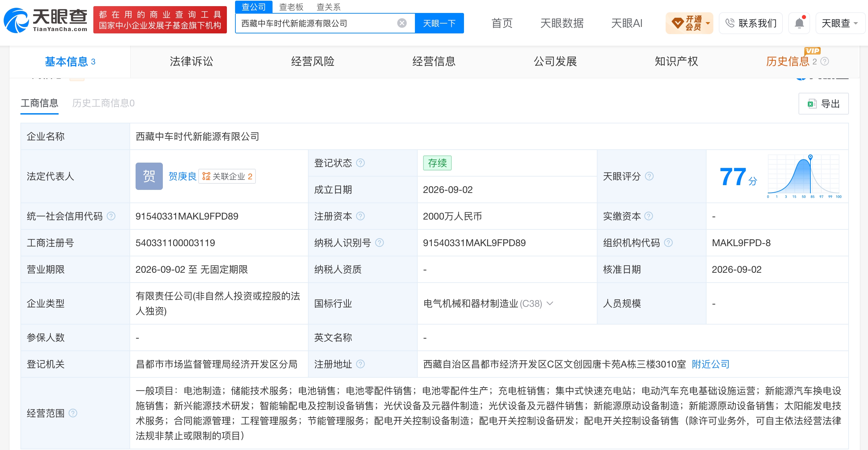Image resolution: width=868 pixels, height=450 pixels.
Task: Click help icon next to 注册地址
Action: 360,364
